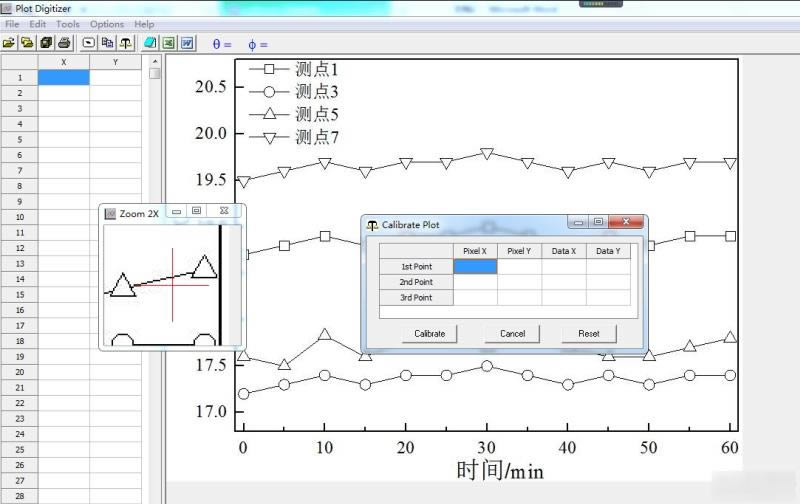
Task: Click the 2nd Point row header
Action: point(416,282)
